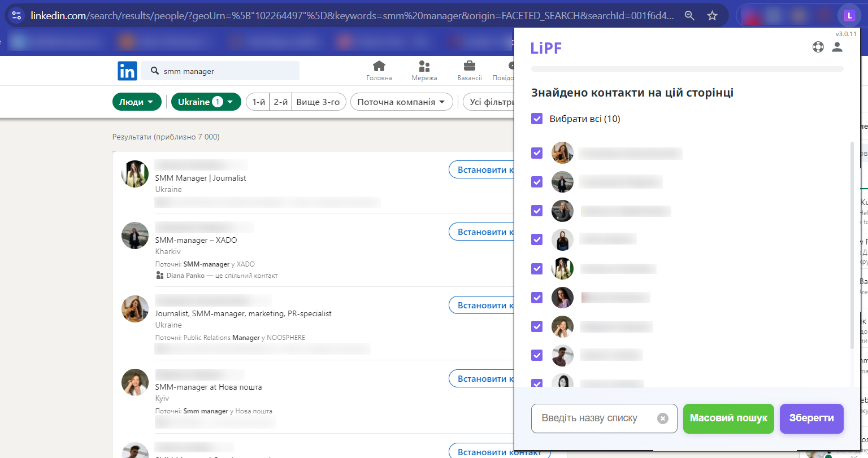
Task: Click the mutual connection icon beside Diana Panko
Action: 159,276
